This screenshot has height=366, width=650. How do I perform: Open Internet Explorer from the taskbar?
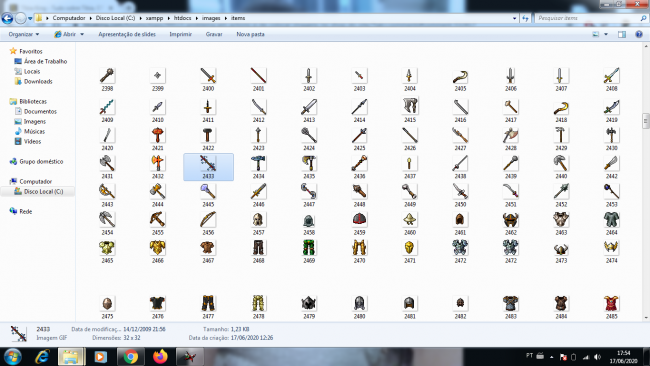42,356
